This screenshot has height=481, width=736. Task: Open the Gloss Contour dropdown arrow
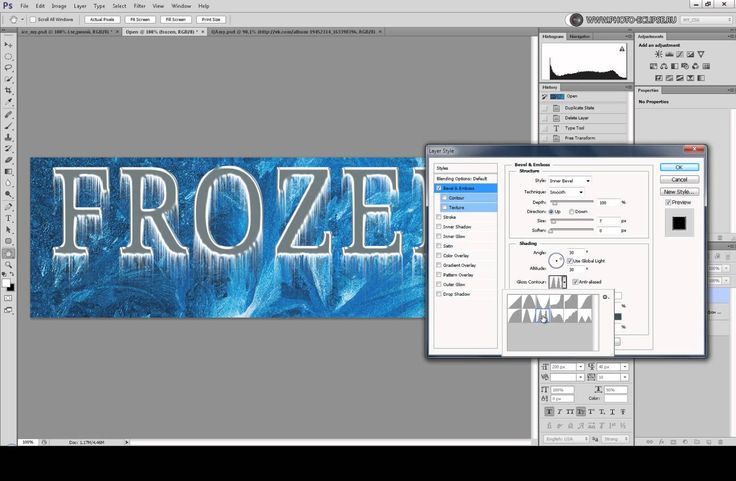(x=564, y=282)
